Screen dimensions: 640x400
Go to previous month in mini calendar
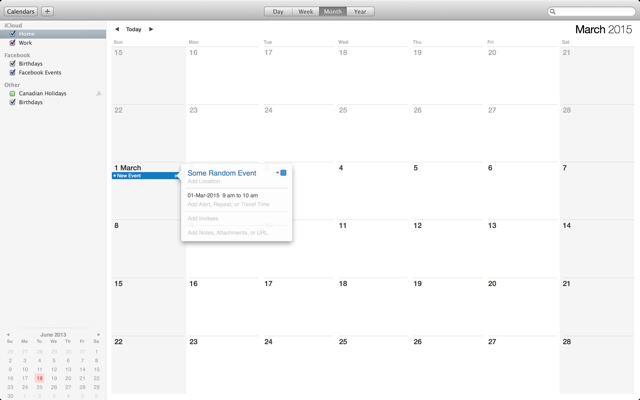coord(8,335)
